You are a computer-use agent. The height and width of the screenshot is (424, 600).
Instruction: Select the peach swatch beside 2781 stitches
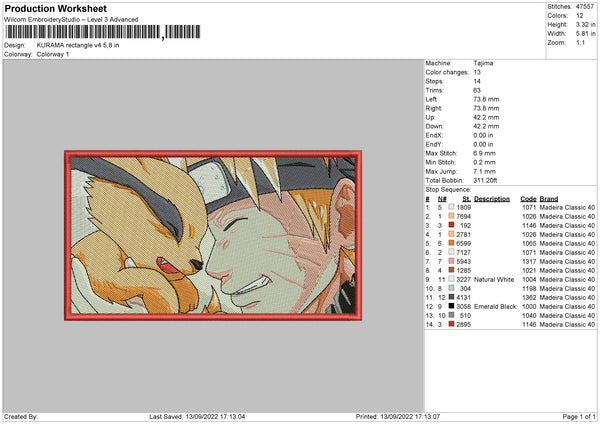(x=452, y=234)
